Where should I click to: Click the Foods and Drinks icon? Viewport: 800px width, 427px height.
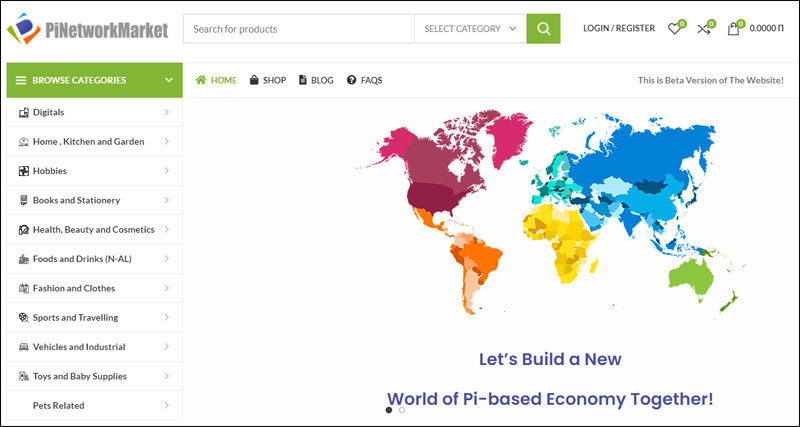click(23, 259)
